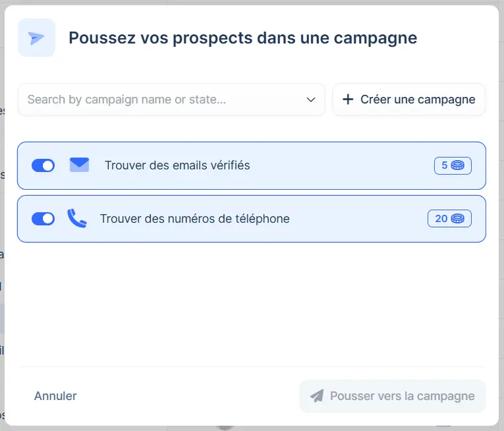Click the Pousser vers la campagne button label
This screenshot has width=504, height=431.
402,396
